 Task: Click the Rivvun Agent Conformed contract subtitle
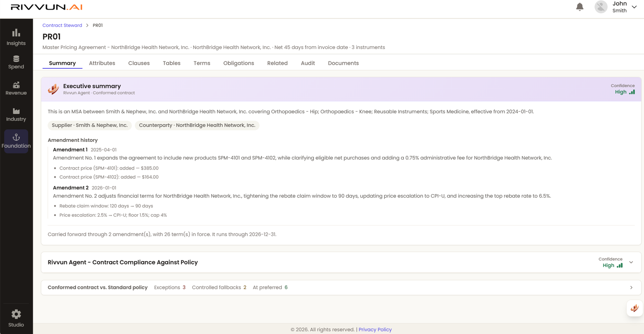pos(99,93)
